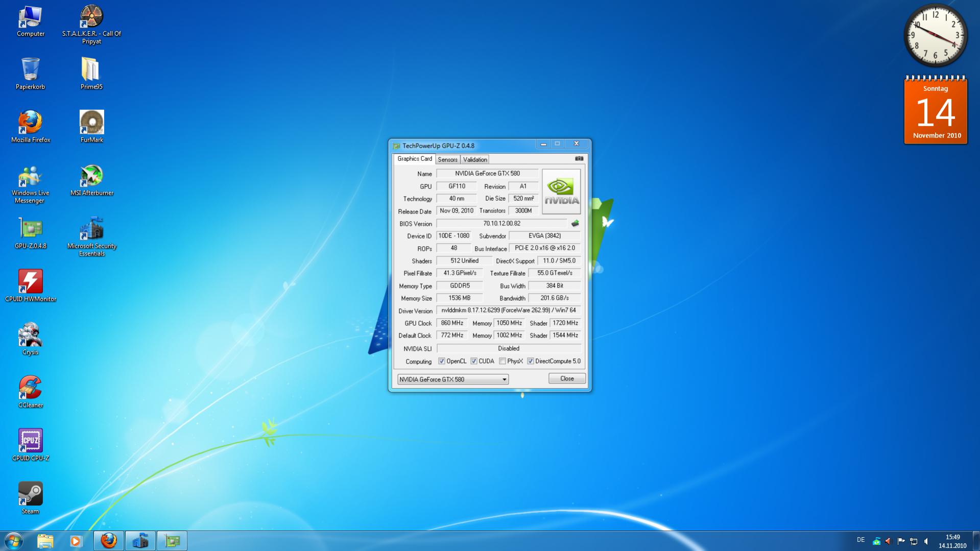Click the Action Center flag tray icon
This screenshot has width=980, height=551.
tap(901, 541)
